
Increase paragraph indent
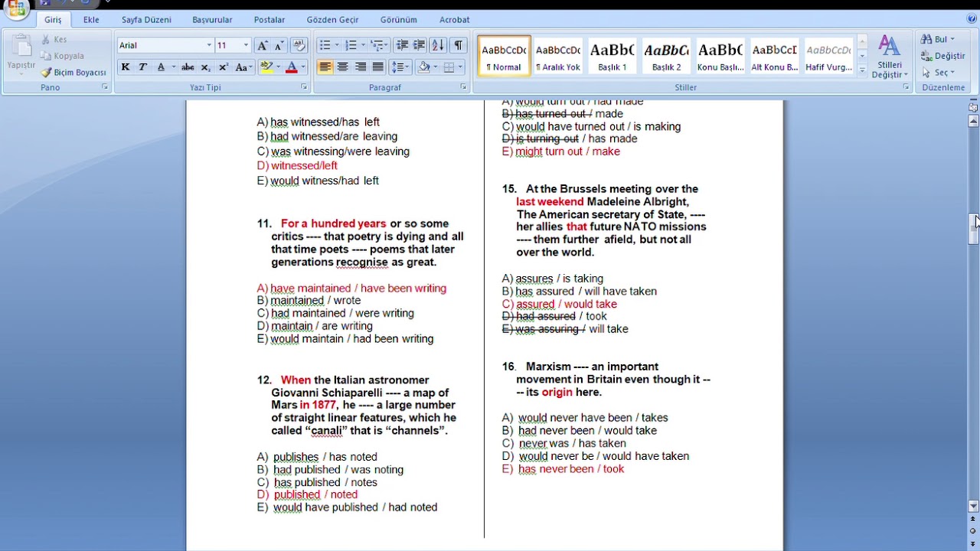click(419, 45)
